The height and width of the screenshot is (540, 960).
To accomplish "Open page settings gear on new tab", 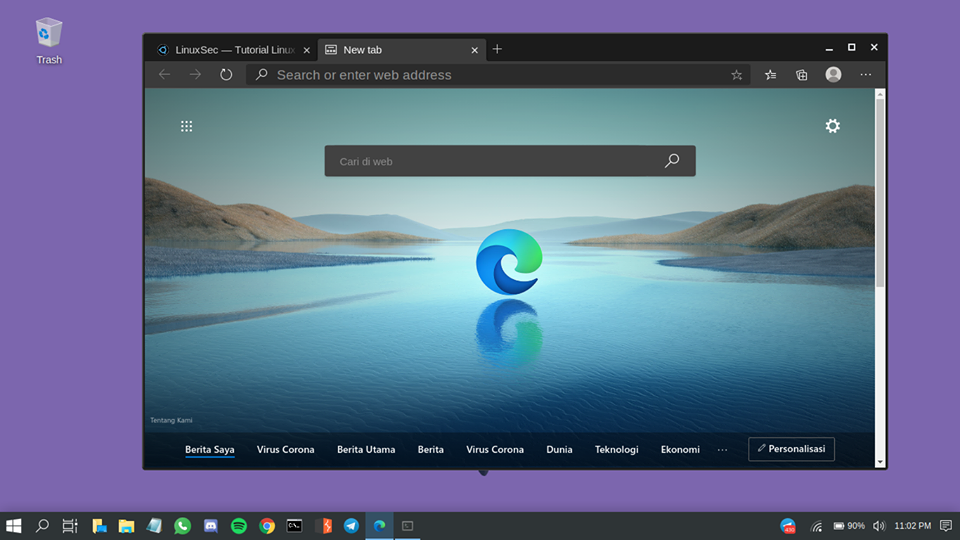I will (x=833, y=126).
